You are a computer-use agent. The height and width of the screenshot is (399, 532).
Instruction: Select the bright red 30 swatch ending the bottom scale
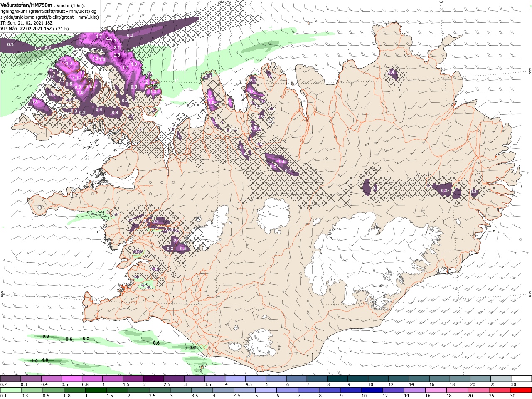click(x=522, y=390)
